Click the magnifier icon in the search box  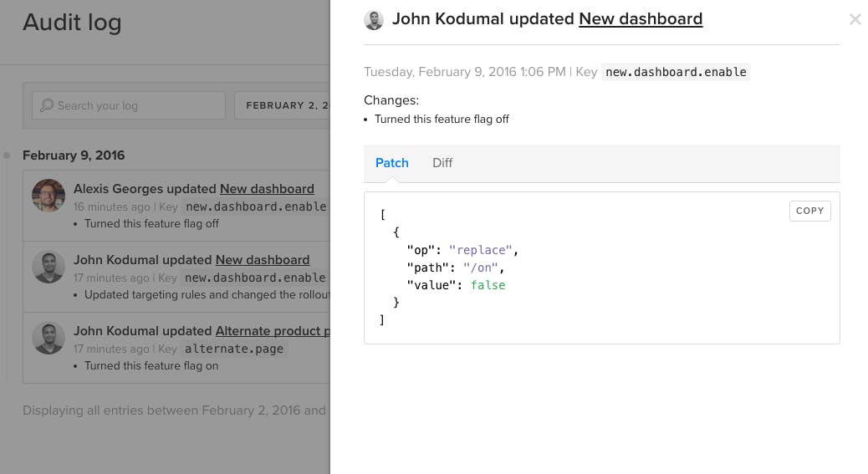[x=47, y=105]
